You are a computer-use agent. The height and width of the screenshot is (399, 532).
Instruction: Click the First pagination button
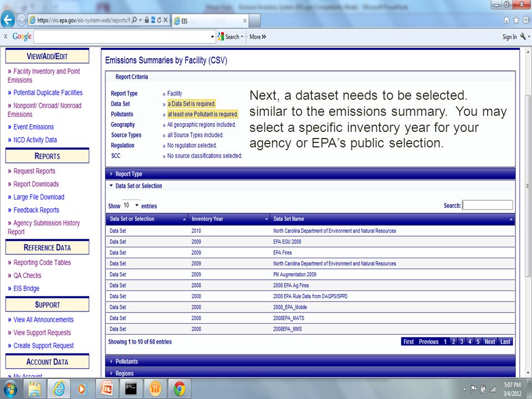[x=408, y=342]
